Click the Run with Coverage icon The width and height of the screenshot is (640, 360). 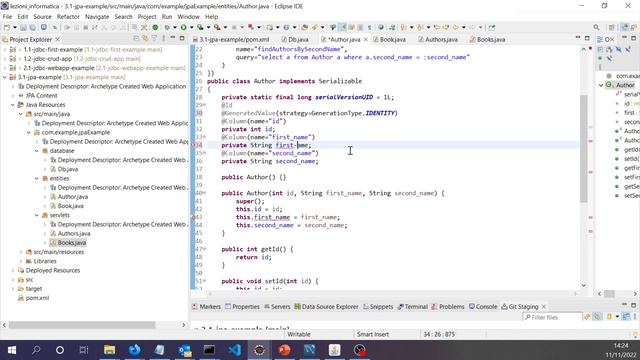tap(200, 27)
